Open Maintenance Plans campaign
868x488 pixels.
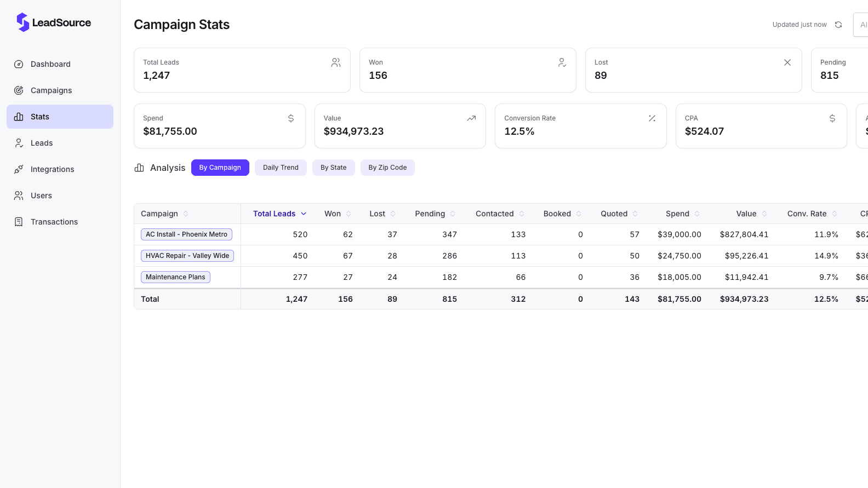click(x=175, y=277)
